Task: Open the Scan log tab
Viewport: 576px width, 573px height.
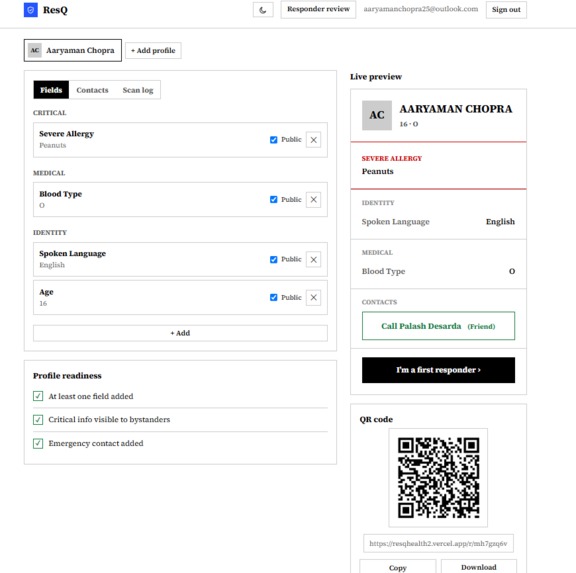Action: pyautogui.click(x=138, y=90)
